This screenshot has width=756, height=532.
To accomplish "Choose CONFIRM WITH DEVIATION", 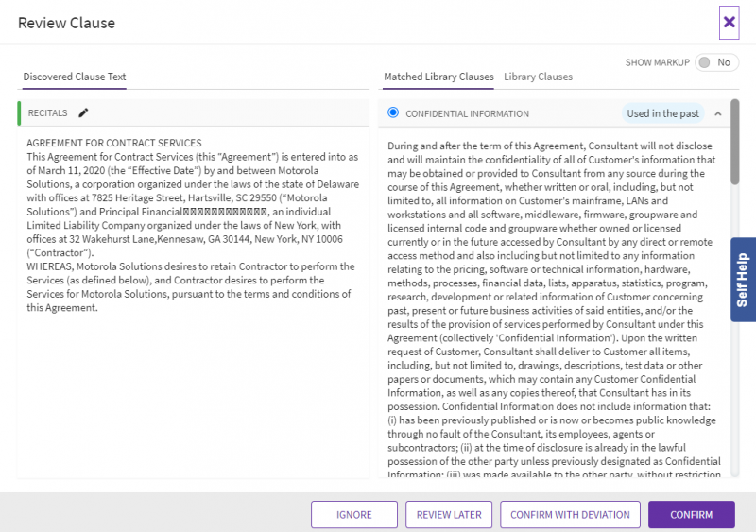I will point(570,515).
